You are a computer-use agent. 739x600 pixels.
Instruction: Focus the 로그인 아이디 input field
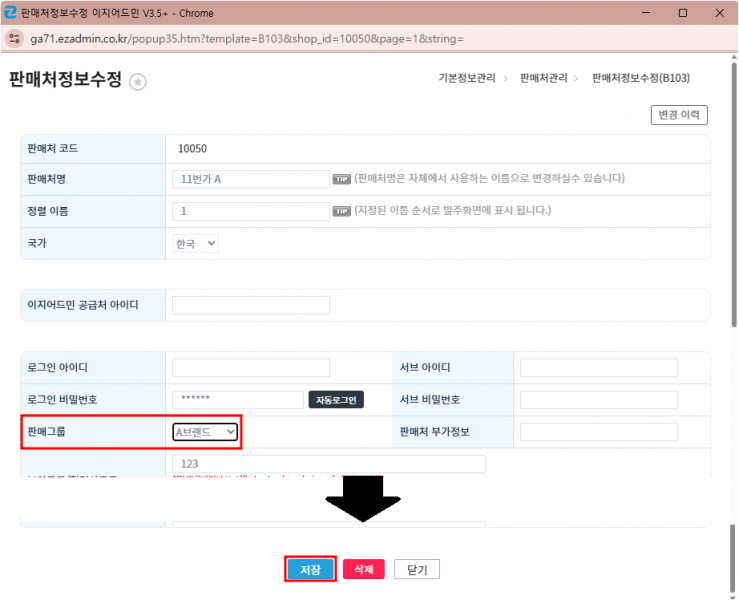(251, 367)
